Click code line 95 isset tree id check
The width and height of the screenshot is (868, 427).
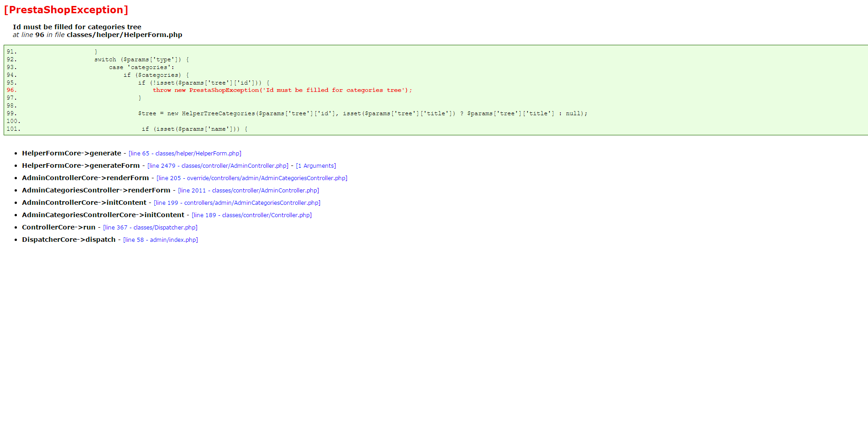click(x=204, y=83)
